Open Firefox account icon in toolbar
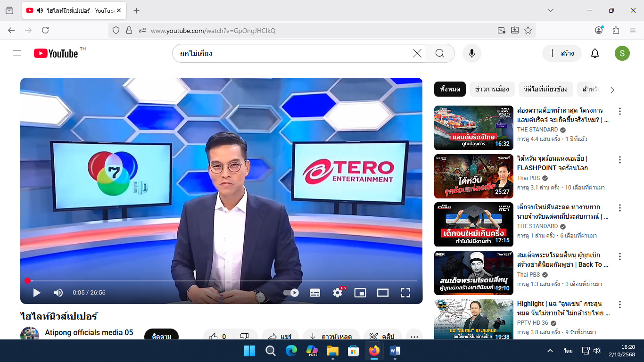The width and height of the screenshot is (644, 362). pyautogui.click(x=599, y=30)
